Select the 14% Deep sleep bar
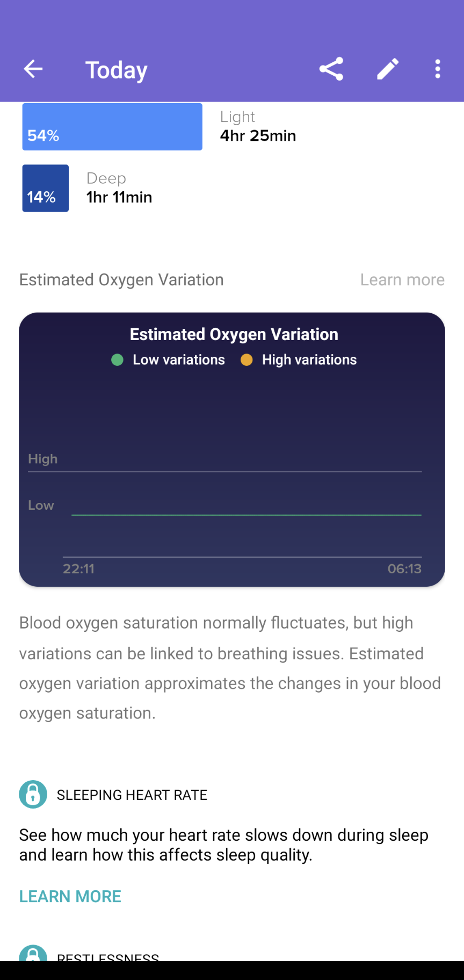 pos(46,188)
